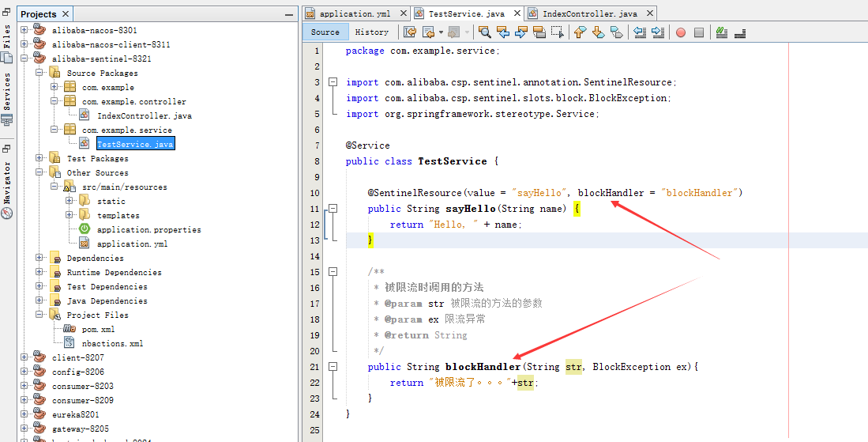The image size is (868, 442).
Task: Click line number 13 in the gutter
Action: click(x=315, y=240)
